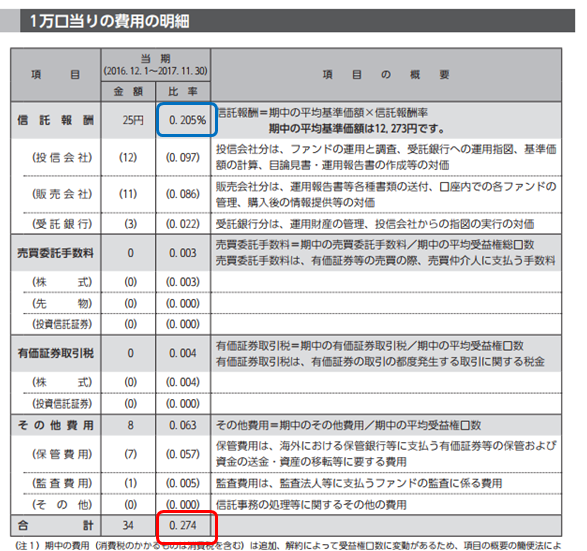This screenshot has height=551, width=587.
Task: Select the '比 率' column header
Action: (183, 91)
